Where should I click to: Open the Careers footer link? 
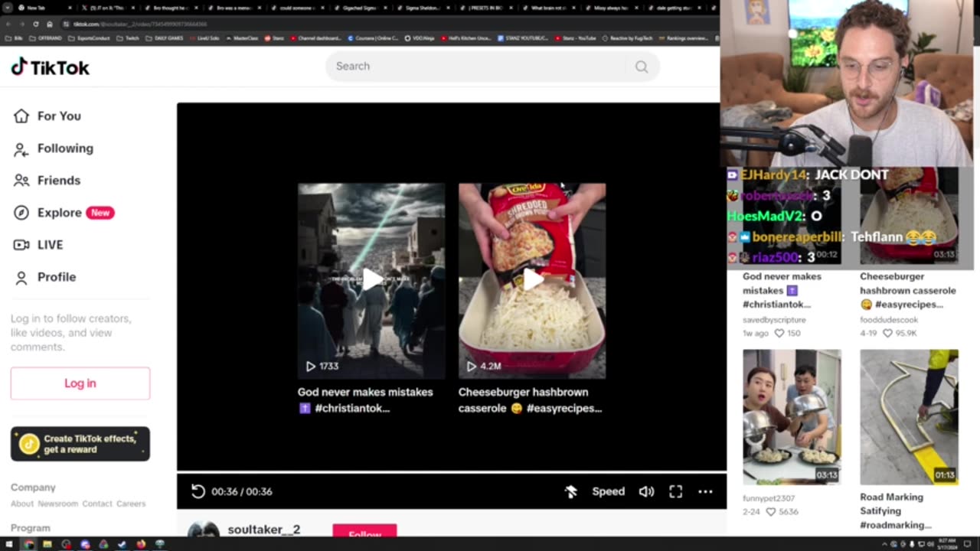pos(131,504)
